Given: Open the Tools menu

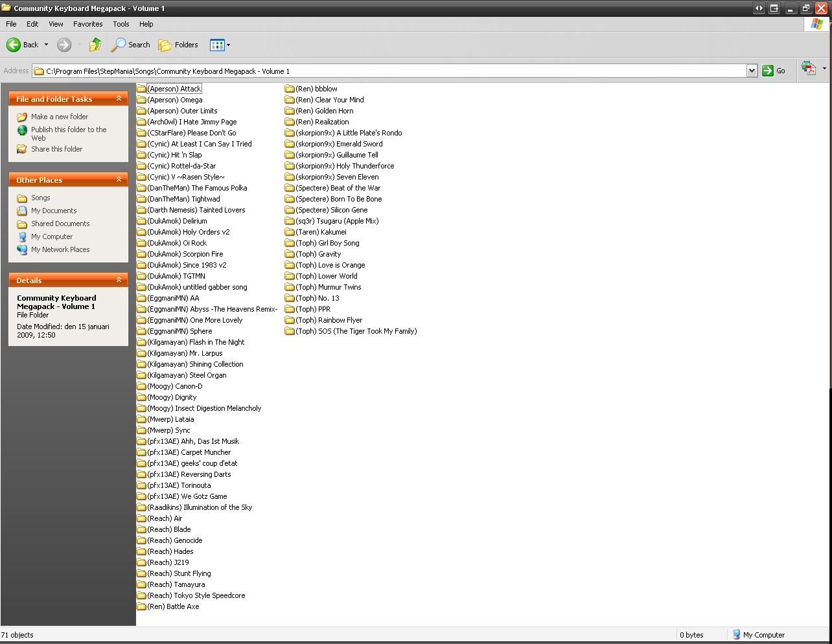Looking at the screenshot, I should tap(121, 24).
